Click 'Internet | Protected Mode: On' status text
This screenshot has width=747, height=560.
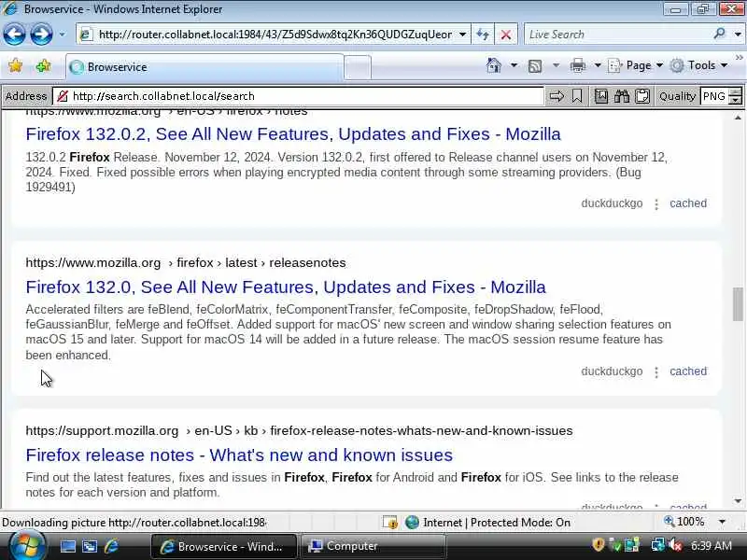coord(497,523)
